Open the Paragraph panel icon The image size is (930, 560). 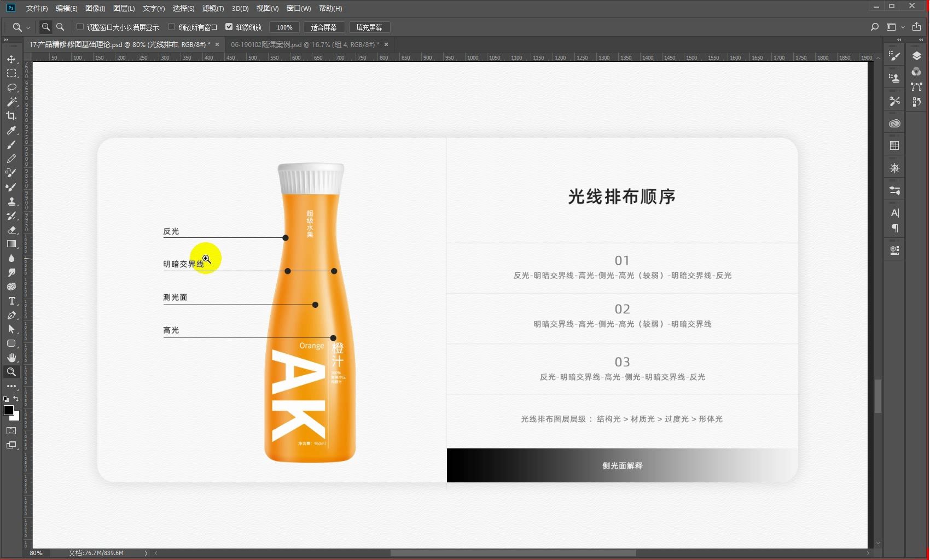(x=895, y=229)
